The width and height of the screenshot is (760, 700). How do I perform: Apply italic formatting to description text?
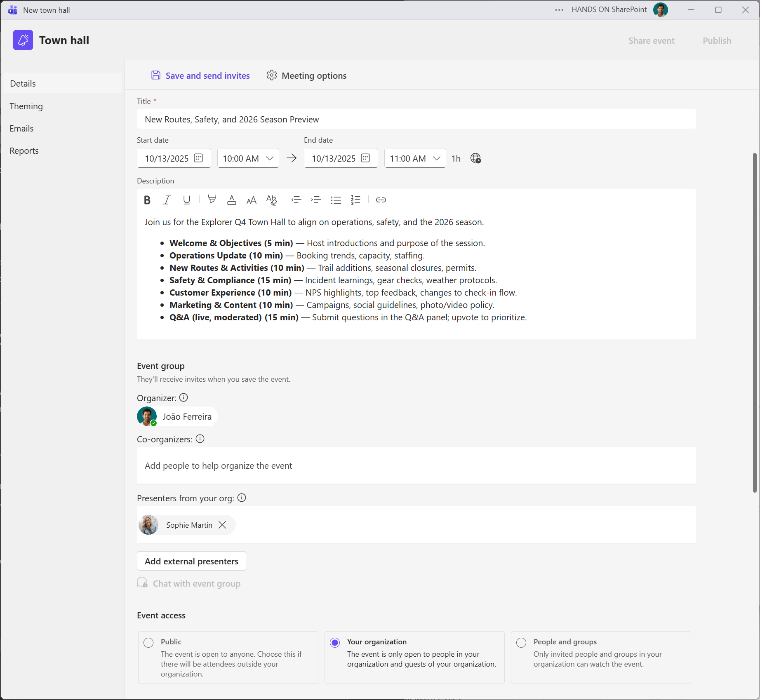(x=167, y=200)
